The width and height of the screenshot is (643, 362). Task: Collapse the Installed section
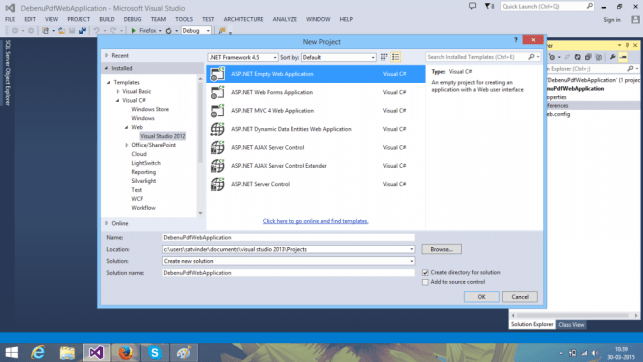107,68
